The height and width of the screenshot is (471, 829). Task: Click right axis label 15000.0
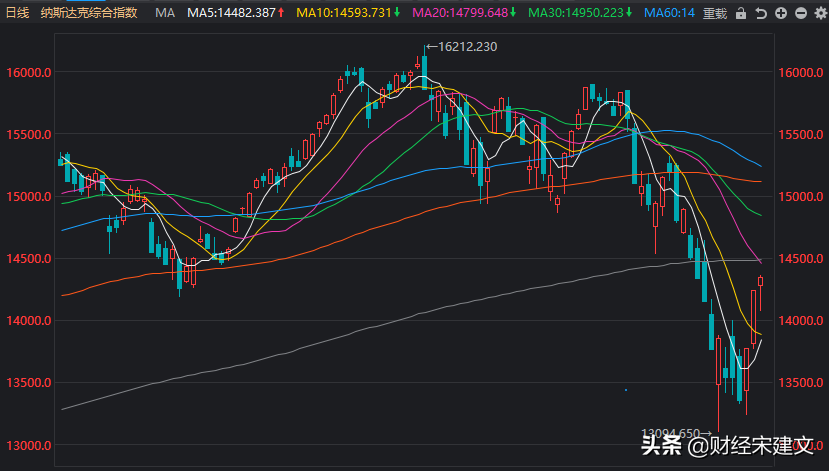[x=800, y=197]
